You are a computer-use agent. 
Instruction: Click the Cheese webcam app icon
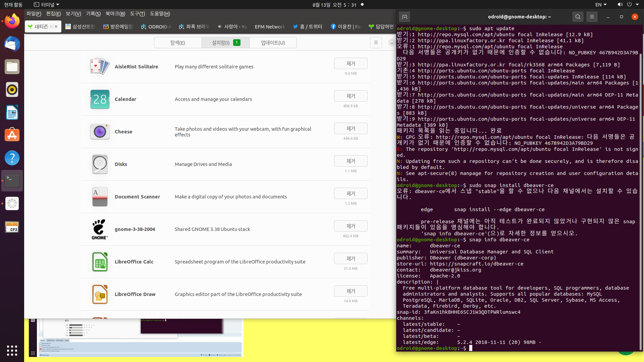pyautogui.click(x=100, y=132)
